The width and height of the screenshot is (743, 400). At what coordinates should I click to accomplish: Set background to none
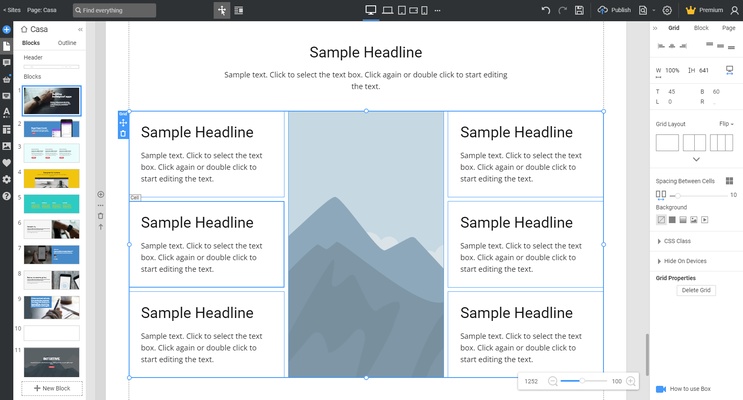(x=661, y=219)
